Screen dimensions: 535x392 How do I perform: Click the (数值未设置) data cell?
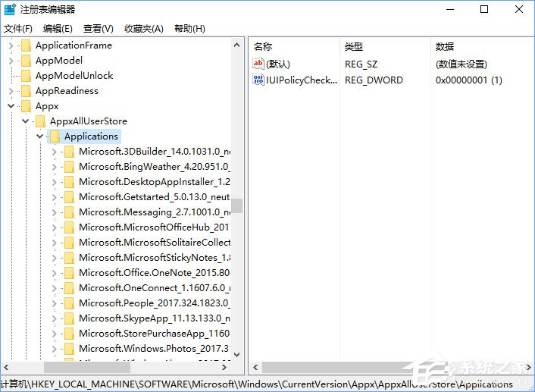pyautogui.click(x=461, y=64)
